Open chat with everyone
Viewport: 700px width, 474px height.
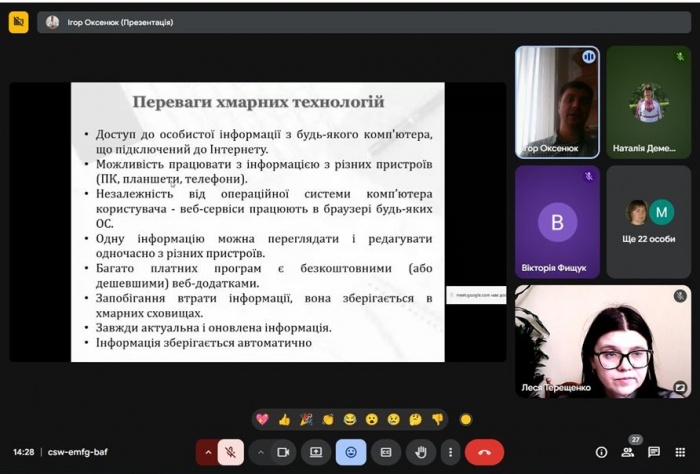coord(653,452)
